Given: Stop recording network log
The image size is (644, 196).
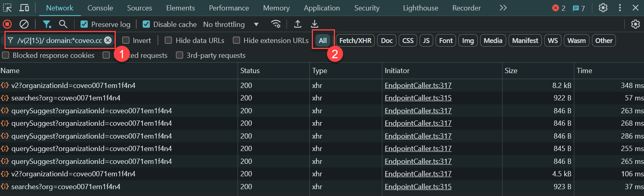Looking at the screenshot, I should pyautogui.click(x=7, y=24).
